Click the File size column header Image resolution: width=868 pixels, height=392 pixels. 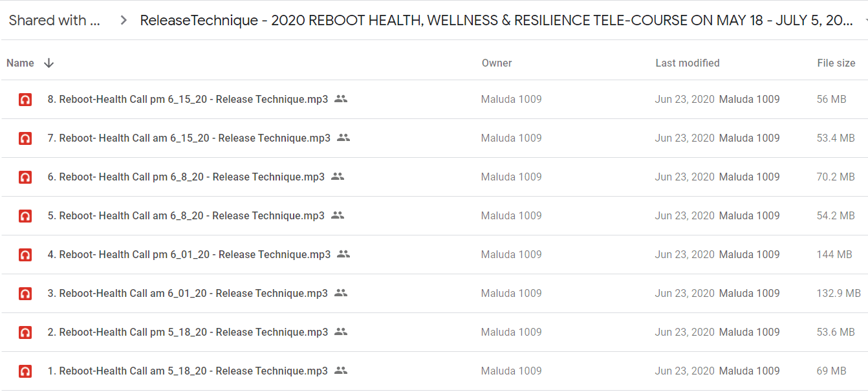pos(836,63)
